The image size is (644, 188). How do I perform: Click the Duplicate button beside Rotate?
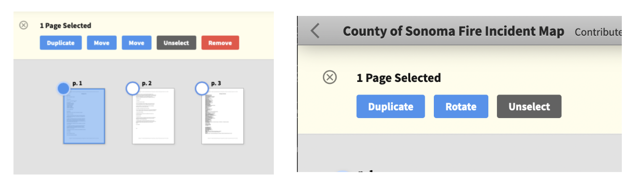pyautogui.click(x=390, y=107)
